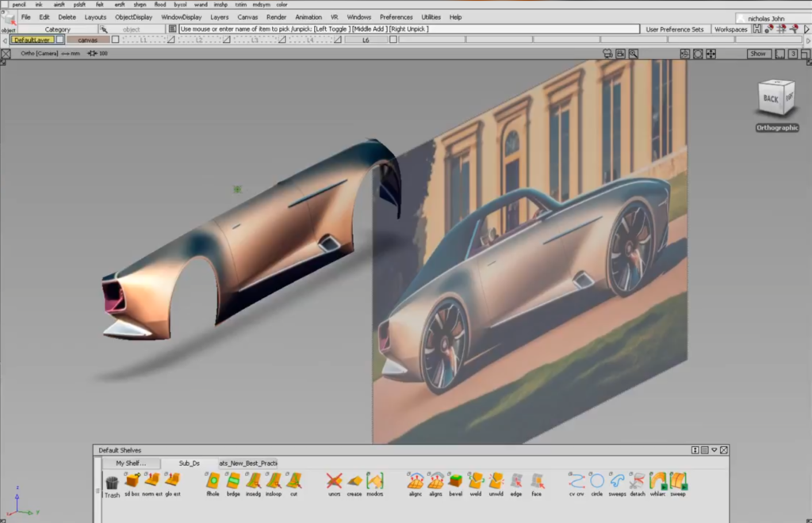This screenshot has width=812, height=523.
Task: Click the BACK face of the ViewCube
Action: [x=770, y=99]
